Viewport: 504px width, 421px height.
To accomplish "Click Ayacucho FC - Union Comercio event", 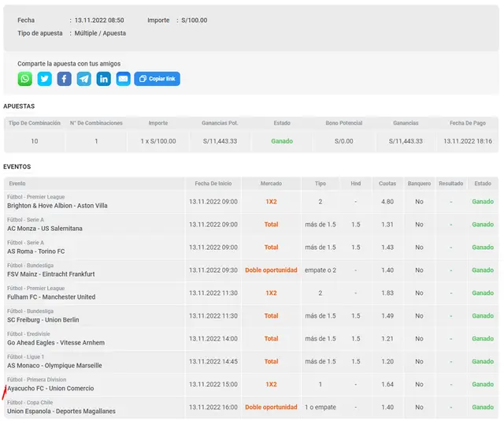I will pos(50,389).
